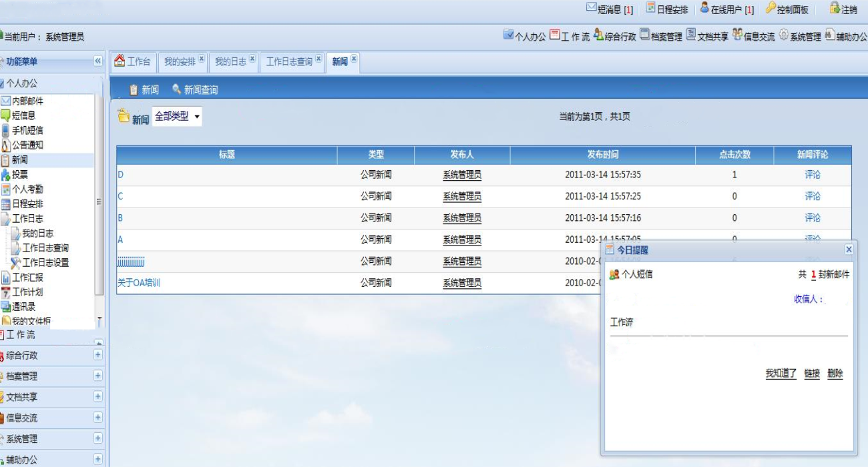
Task: Open the 全部类型 news type dropdown
Action: [x=177, y=117]
